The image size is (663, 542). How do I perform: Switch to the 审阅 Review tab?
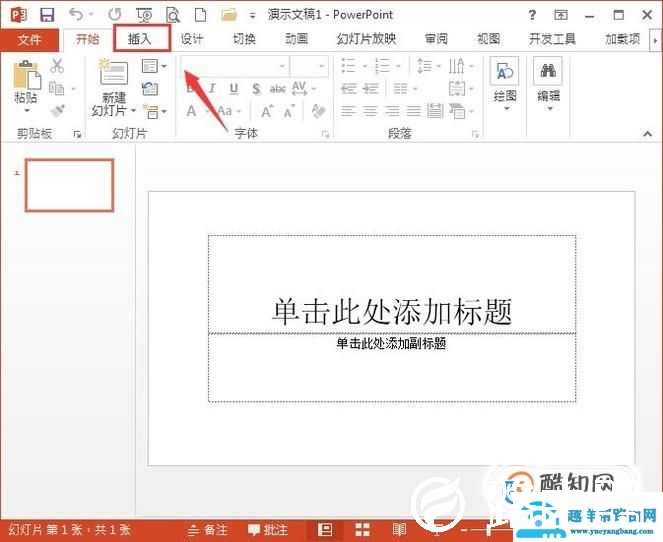(436, 39)
